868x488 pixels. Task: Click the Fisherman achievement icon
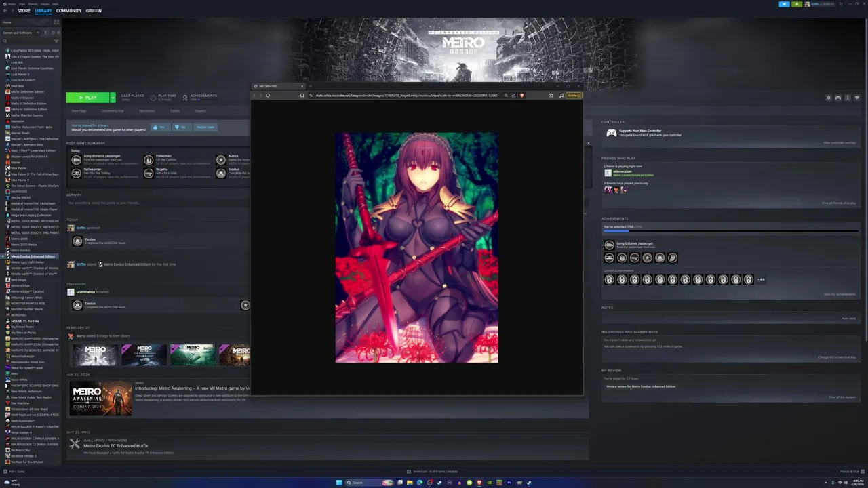coord(149,160)
